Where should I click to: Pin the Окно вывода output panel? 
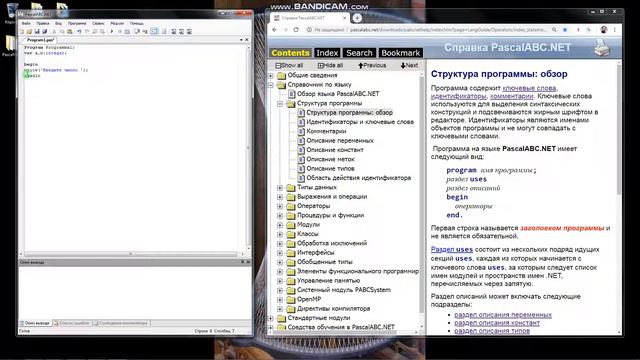pos(242,262)
